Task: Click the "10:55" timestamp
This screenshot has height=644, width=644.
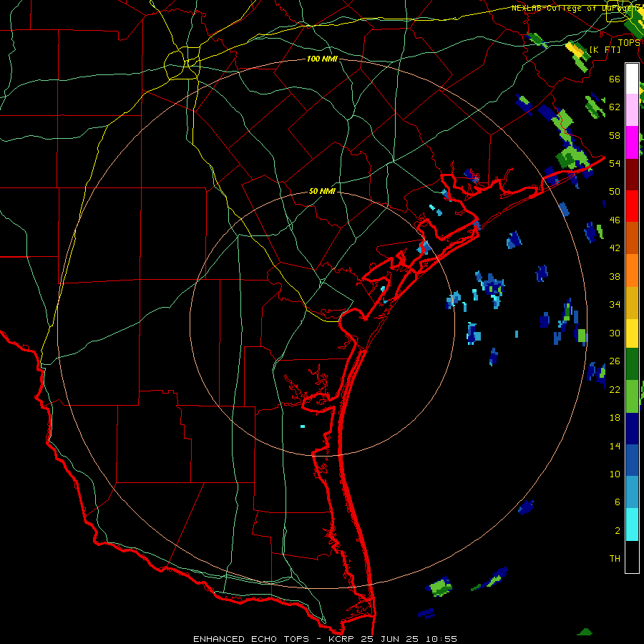Action: [441, 639]
